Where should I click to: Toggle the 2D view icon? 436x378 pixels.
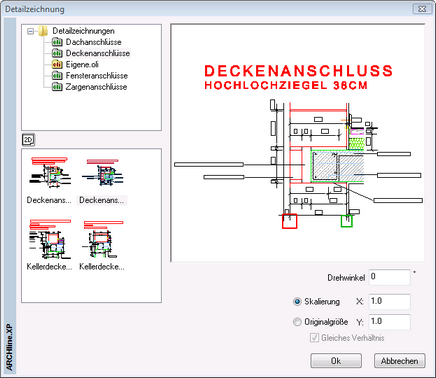coord(28,140)
